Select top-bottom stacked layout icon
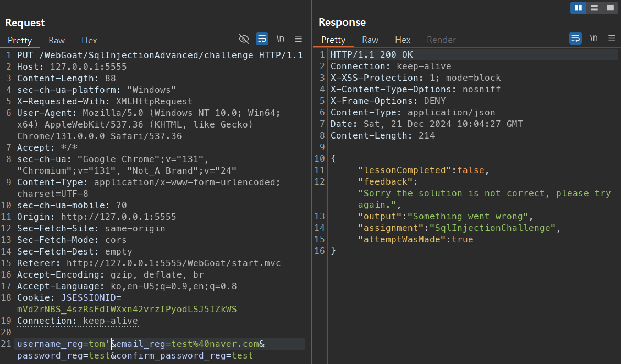The width and height of the screenshot is (621, 364). (594, 8)
